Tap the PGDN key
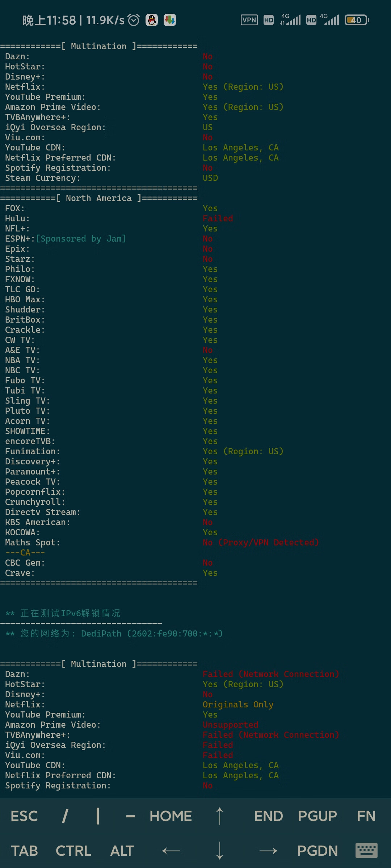Image resolution: width=391 pixels, height=868 pixels. point(318,851)
